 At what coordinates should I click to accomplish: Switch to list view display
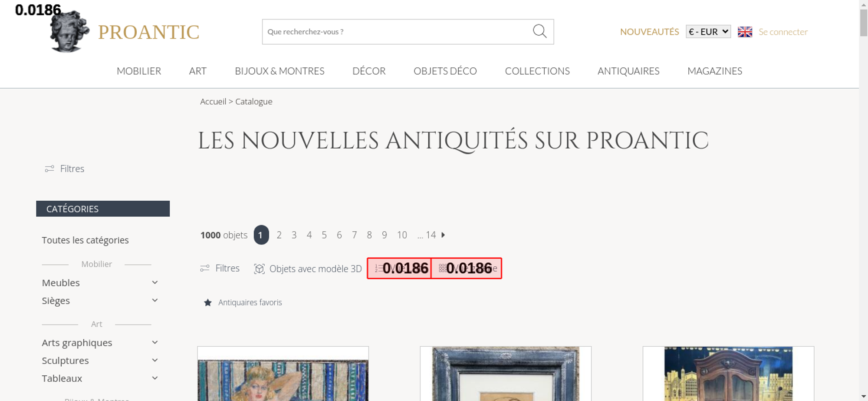(399, 268)
